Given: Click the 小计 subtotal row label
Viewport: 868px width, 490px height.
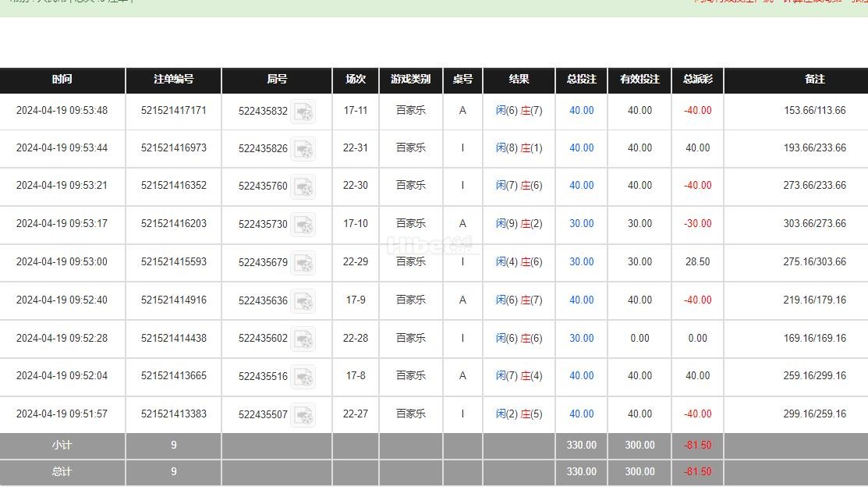Looking at the screenshot, I should (x=62, y=446).
